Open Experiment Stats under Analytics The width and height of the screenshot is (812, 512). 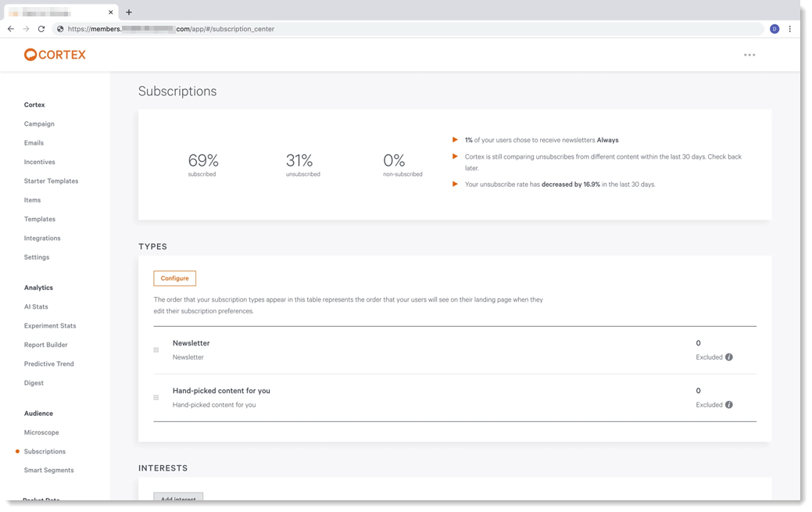[50, 326]
